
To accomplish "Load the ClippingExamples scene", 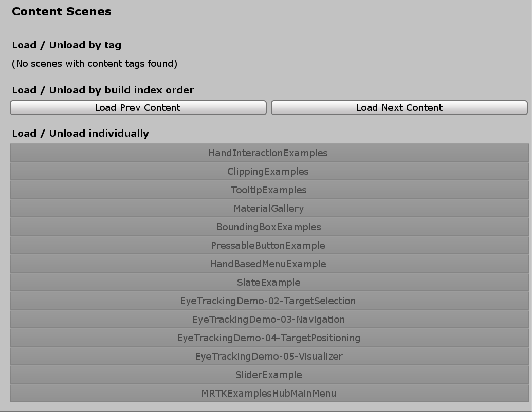I will tap(268, 171).
